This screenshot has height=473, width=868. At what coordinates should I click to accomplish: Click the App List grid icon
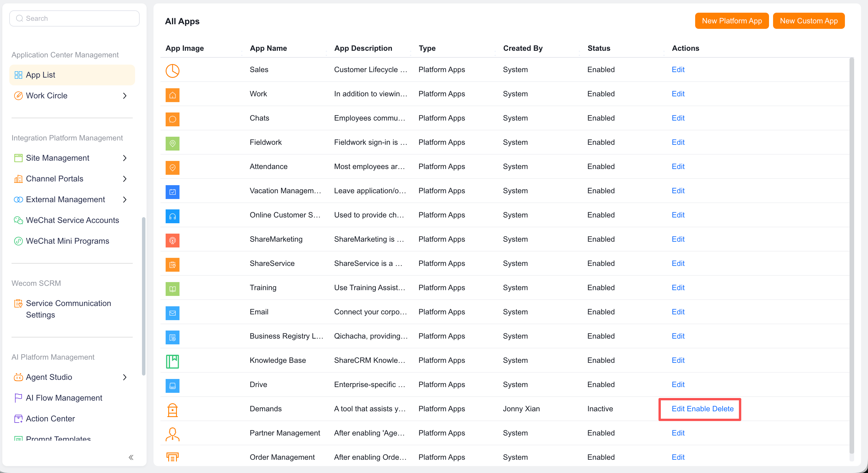coord(18,75)
